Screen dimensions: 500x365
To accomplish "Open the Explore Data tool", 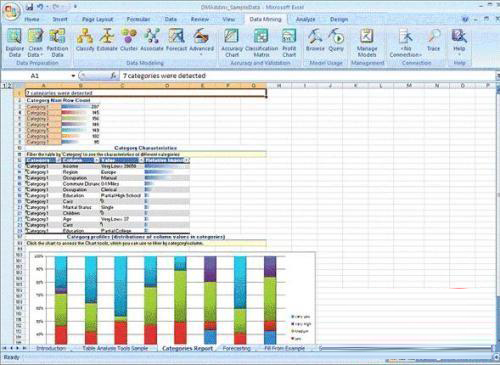I will tap(15, 43).
